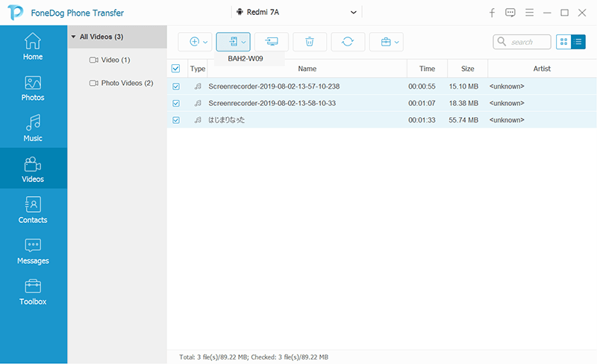Screen dimensions: 597x364
Task: Sort by the Type column header
Action: point(198,69)
